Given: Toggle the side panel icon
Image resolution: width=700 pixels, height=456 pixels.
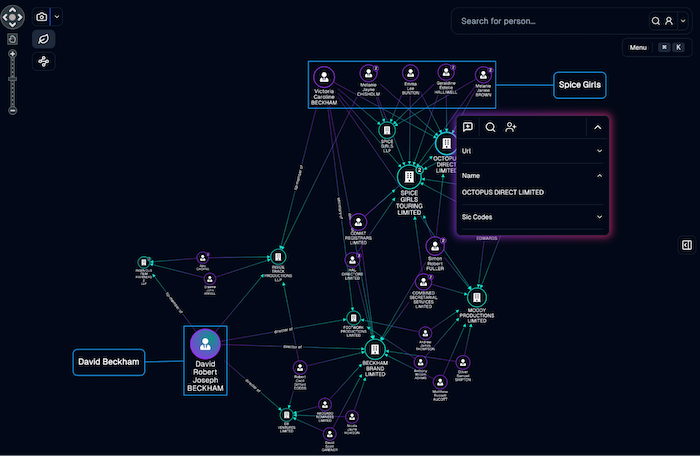Looking at the screenshot, I should [687, 245].
